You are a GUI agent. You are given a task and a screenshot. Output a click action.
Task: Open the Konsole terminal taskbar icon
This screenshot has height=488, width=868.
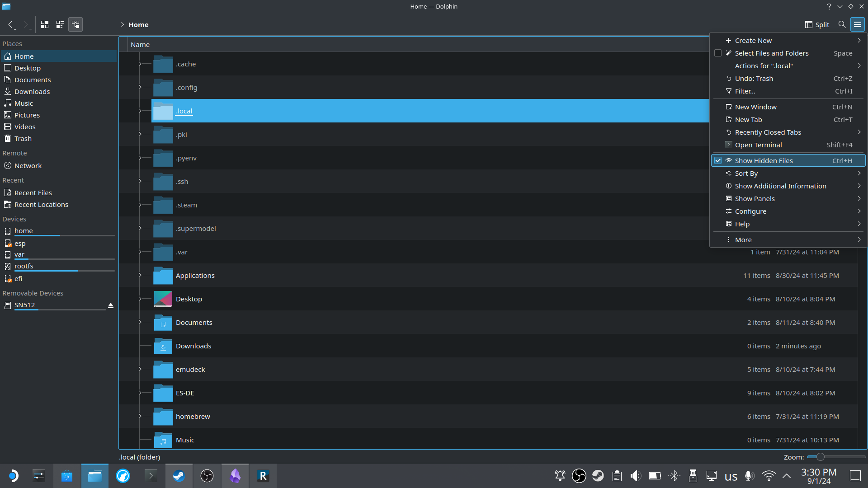pyautogui.click(x=151, y=476)
